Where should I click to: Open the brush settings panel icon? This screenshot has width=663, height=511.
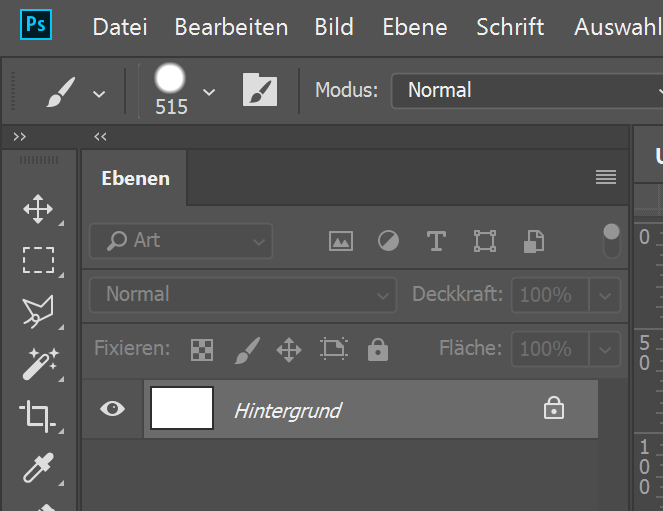coord(260,90)
